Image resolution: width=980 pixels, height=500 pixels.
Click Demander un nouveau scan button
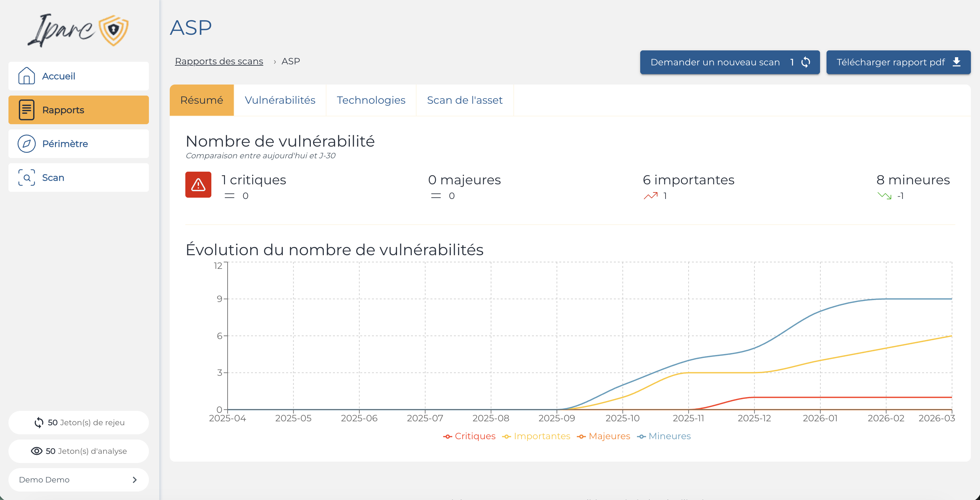(715, 62)
